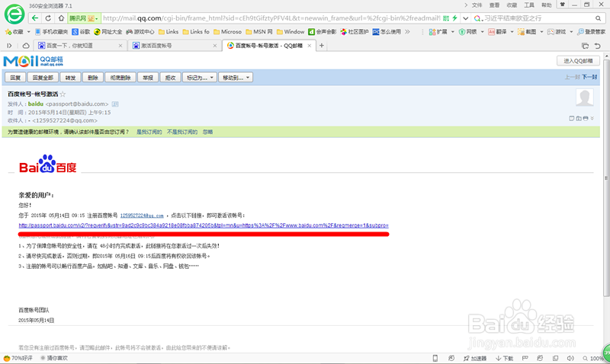
Task: Click inside the address bar URL field
Action: point(271,18)
